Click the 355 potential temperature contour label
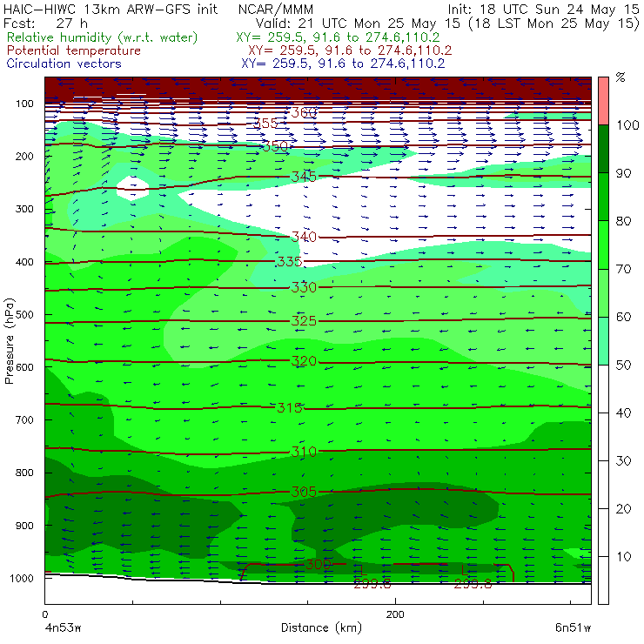 [265, 124]
